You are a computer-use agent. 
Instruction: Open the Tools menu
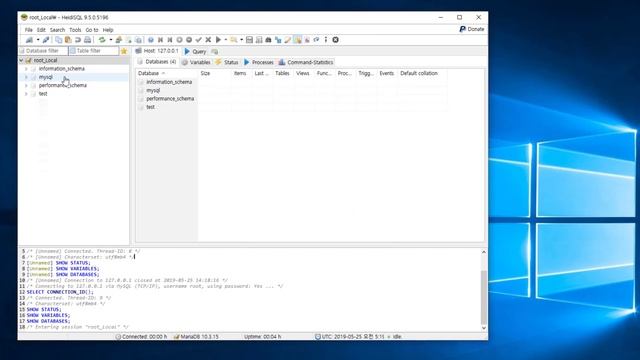(75, 30)
